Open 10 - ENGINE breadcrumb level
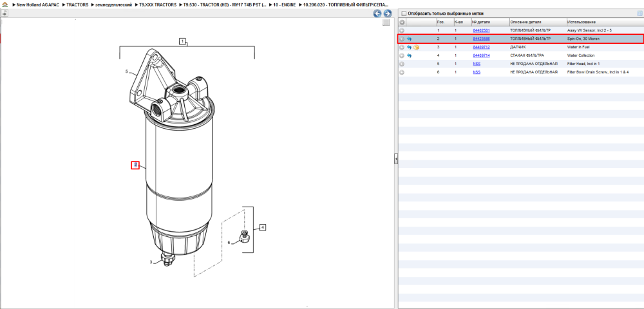 tap(285, 5)
